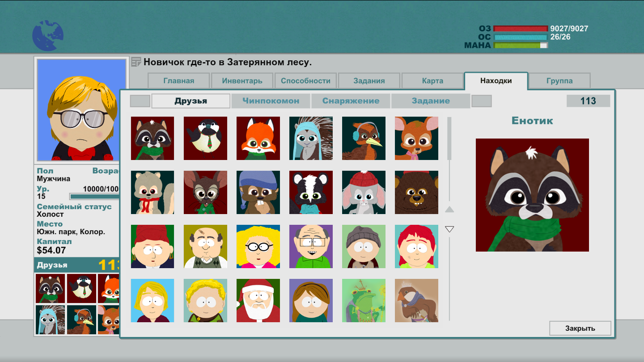Click the red ОЗ health bar
Viewport: 644px width, 362px height.
click(521, 29)
